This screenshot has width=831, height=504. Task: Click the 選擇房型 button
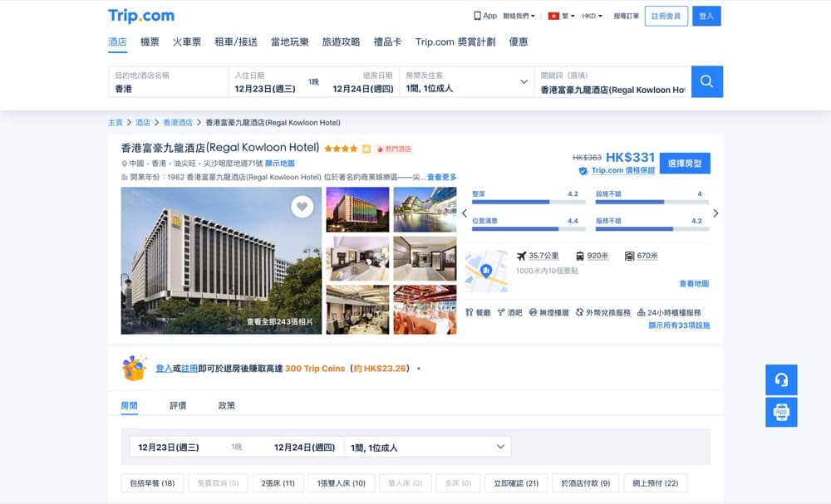[685, 164]
